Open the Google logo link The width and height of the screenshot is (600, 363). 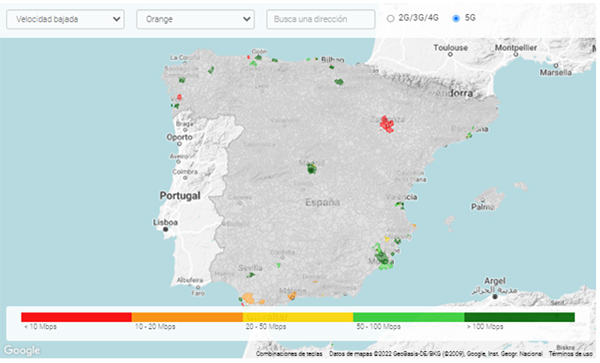pyautogui.click(x=22, y=350)
